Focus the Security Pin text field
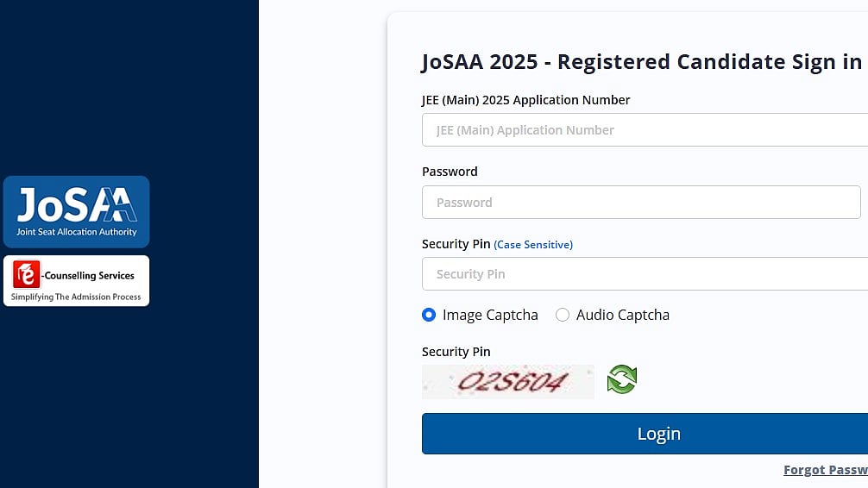868x488 pixels. [645, 274]
